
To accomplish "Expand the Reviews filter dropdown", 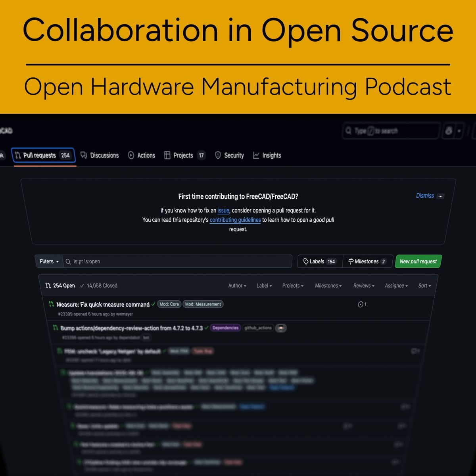I will (x=364, y=286).
